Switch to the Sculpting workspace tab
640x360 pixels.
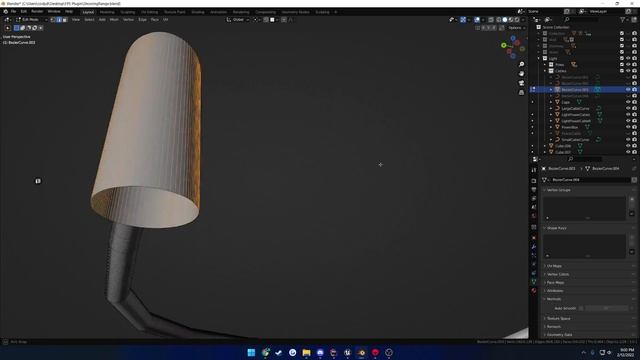tap(127, 12)
